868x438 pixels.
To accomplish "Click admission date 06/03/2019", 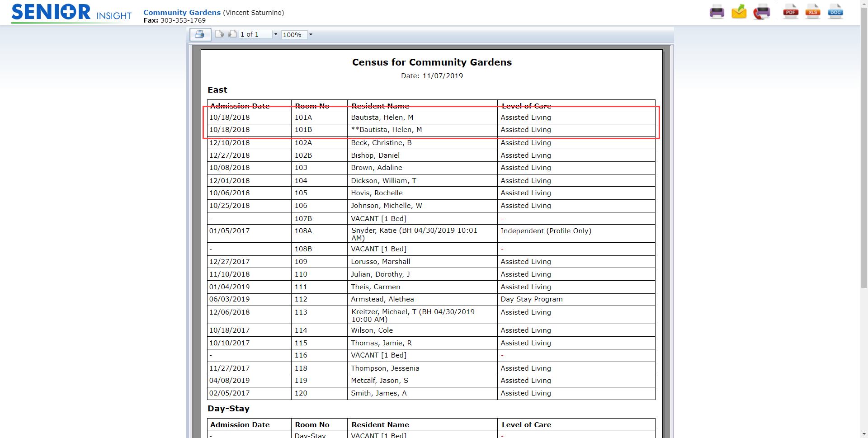I will click(229, 299).
